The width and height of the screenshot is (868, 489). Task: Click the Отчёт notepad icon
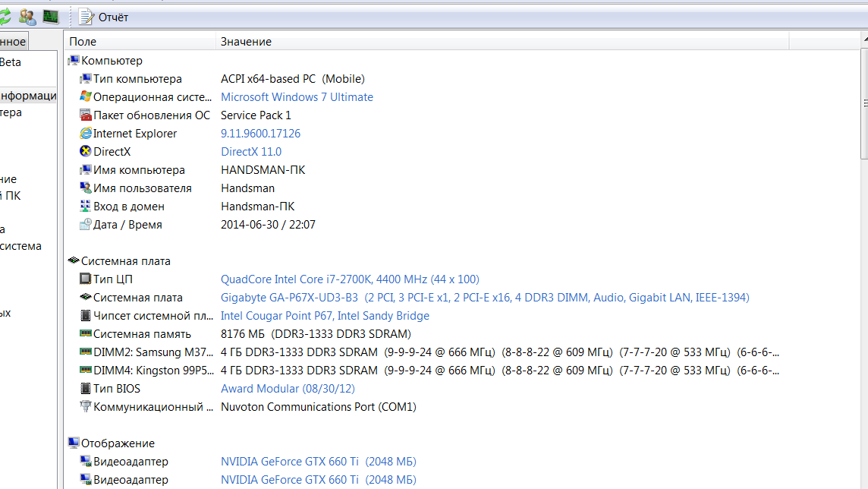point(86,17)
